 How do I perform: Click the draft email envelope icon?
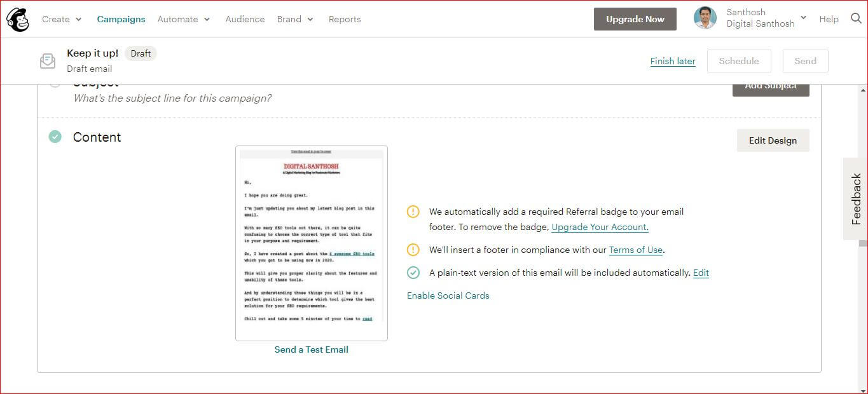pos(48,61)
